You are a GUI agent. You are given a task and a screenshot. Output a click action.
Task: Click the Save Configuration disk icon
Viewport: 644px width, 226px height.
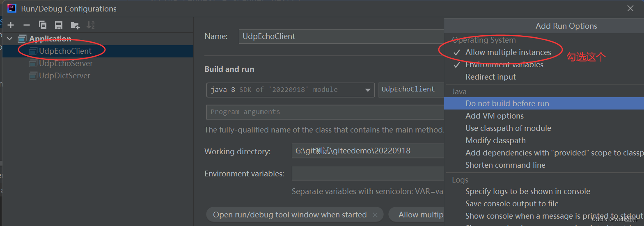pyautogui.click(x=59, y=25)
